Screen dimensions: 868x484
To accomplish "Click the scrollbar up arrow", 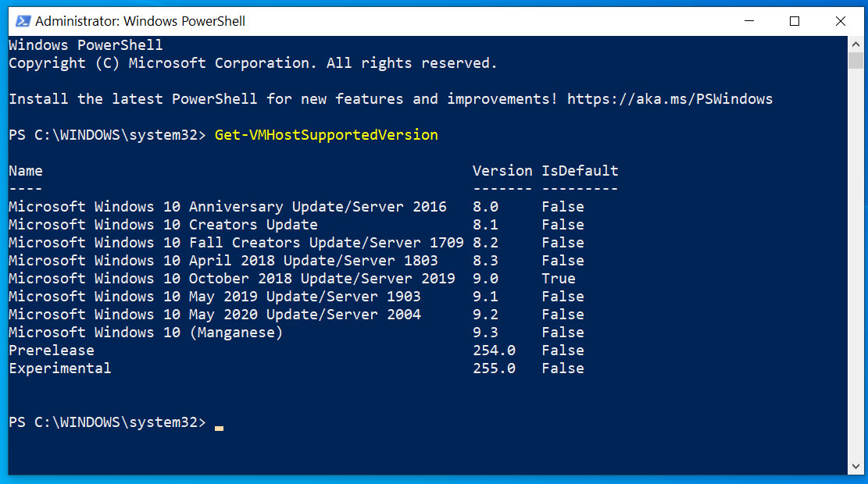I will 855,44.
